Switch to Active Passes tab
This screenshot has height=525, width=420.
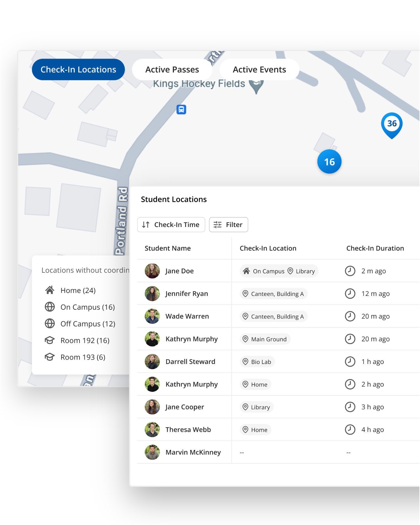(x=172, y=70)
